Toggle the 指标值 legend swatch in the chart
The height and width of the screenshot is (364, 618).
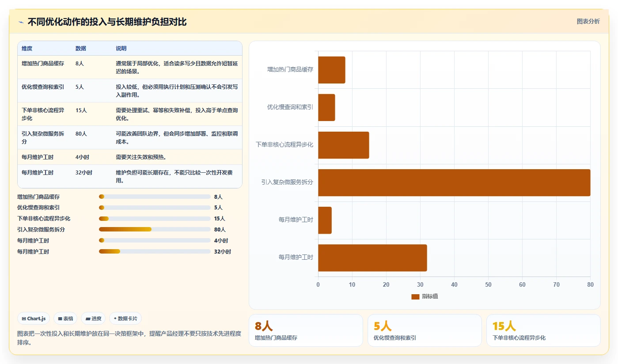tap(415, 296)
